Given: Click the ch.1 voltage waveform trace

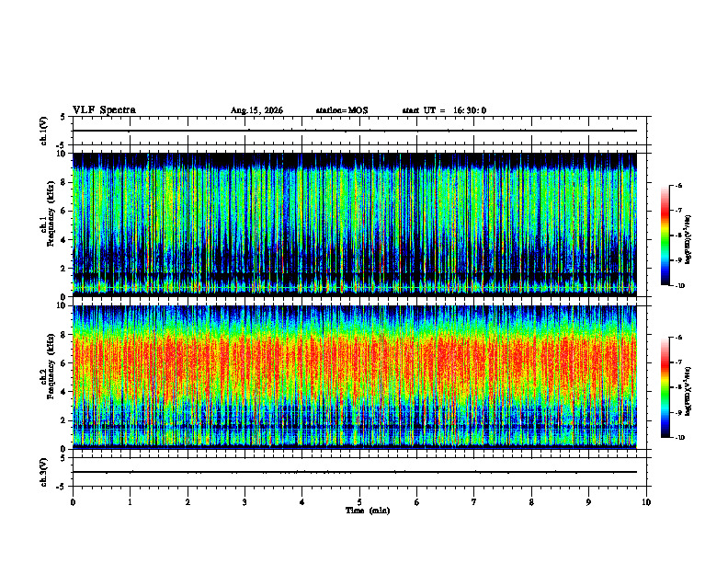Looking at the screenshot, I should click(355, 131).
